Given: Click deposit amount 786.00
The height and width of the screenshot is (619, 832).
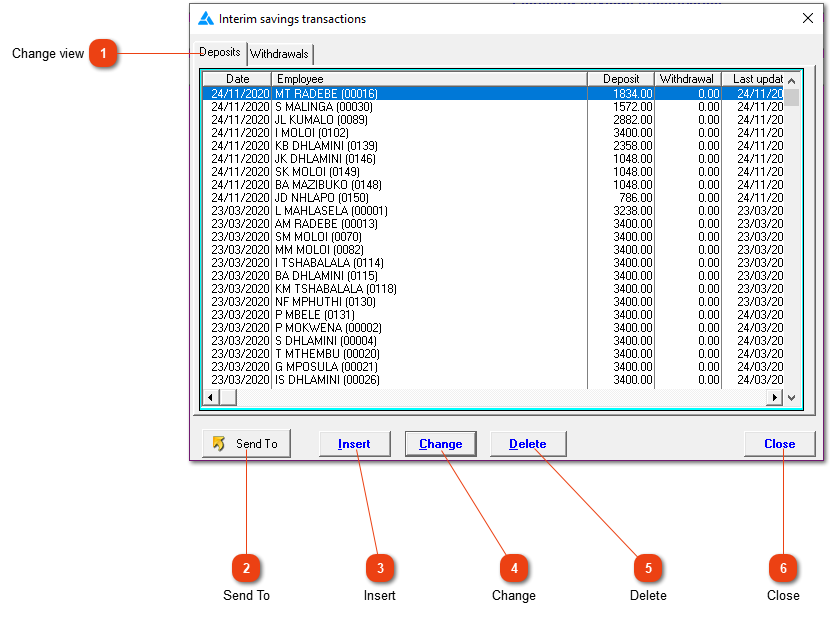Looking at the screenshot, I should point(636,198).
